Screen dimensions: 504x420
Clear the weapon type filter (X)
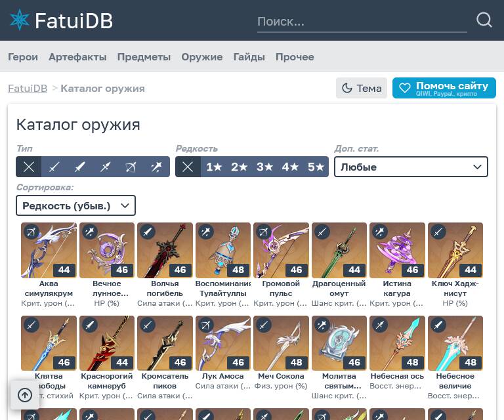[29, 167]
